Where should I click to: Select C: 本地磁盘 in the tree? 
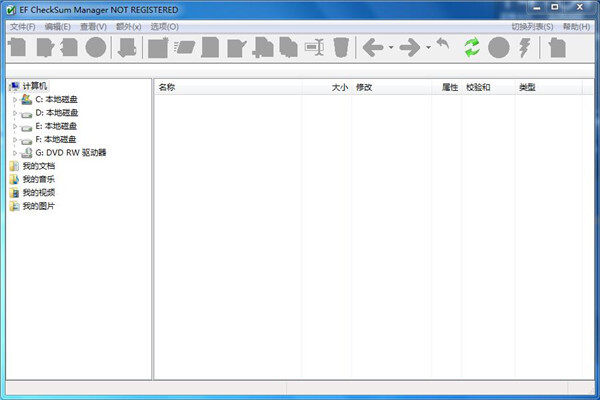coord(56,100)
